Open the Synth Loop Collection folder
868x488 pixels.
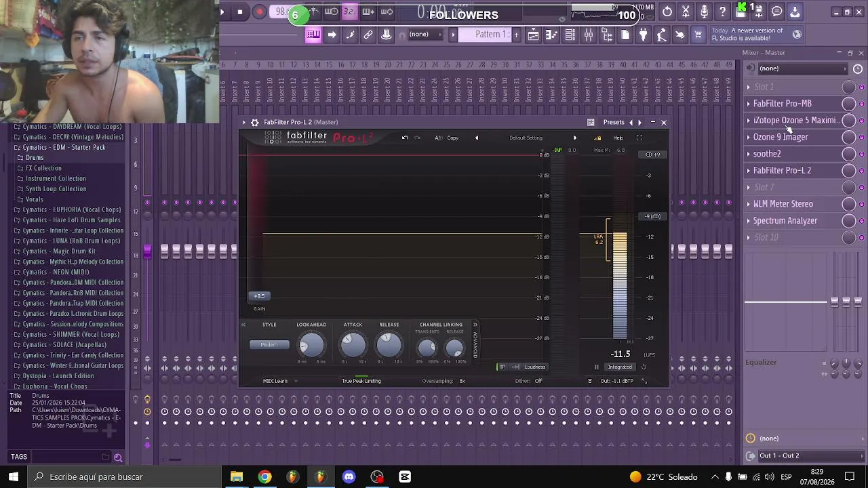point(56,189)
